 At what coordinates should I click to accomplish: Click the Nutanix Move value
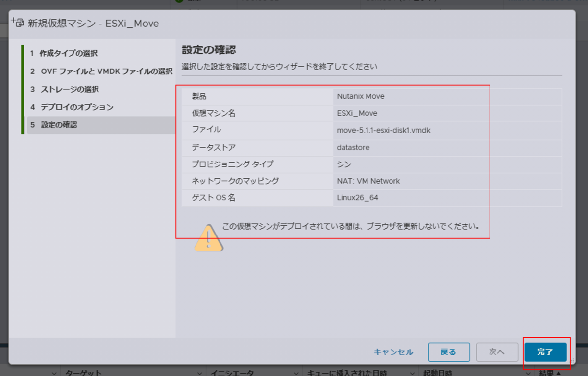point(361,96)
